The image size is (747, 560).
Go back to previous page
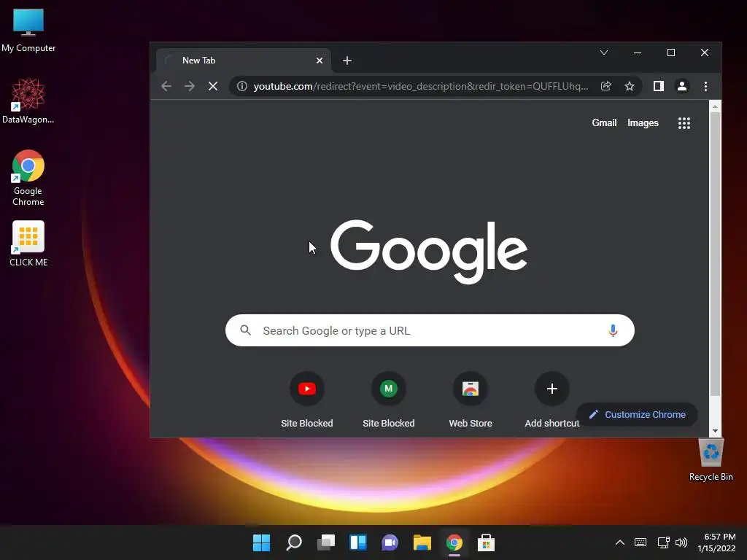[166, 86]
